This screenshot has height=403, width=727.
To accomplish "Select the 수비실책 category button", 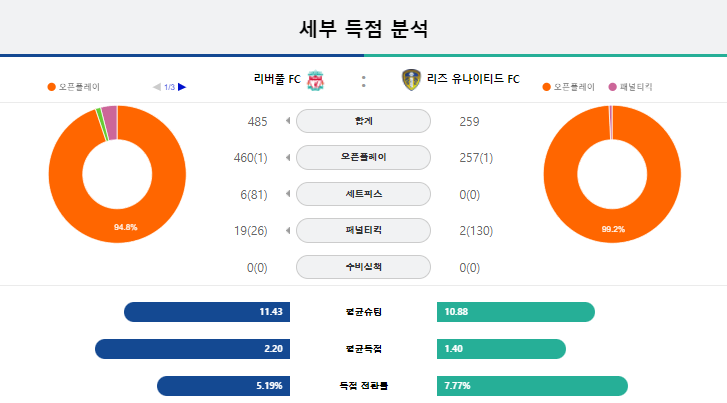I will coord(364,267).
